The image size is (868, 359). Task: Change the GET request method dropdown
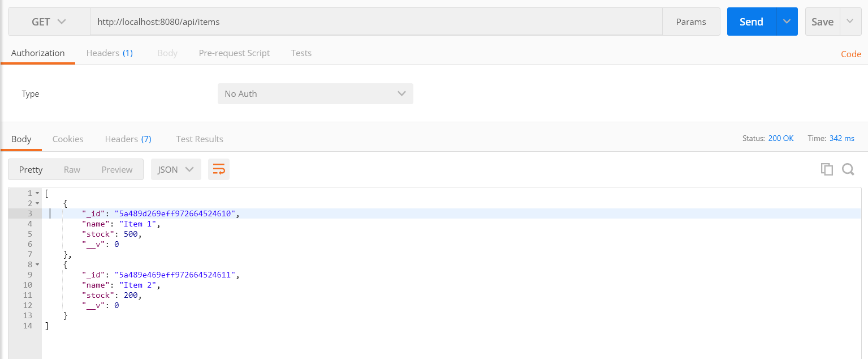tap(49, 22)
